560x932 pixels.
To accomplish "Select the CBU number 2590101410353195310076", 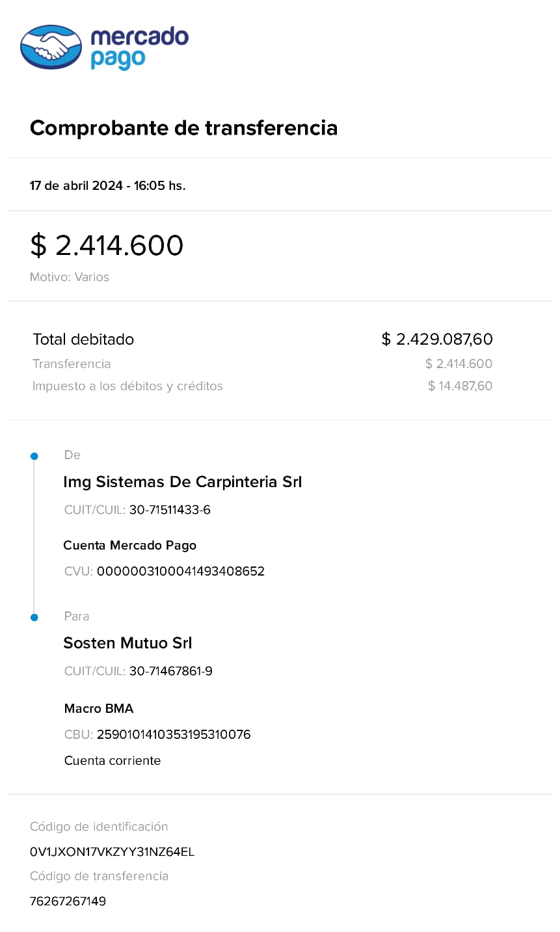I will [x=174, y=735].
